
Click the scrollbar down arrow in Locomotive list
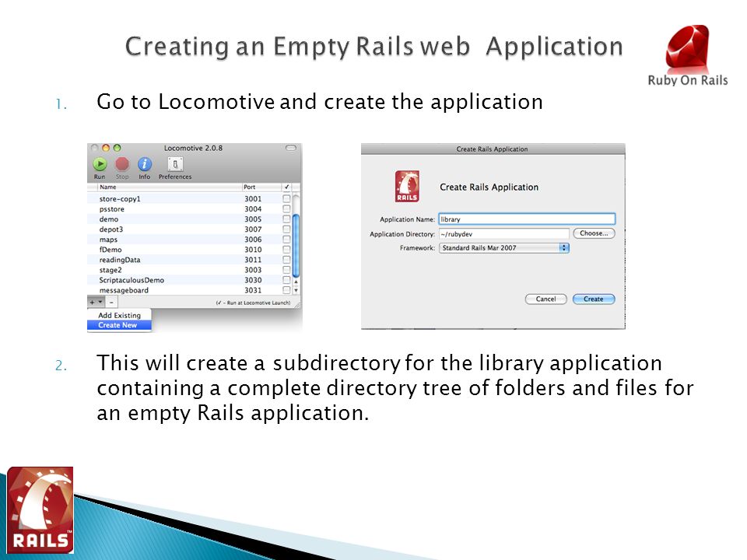pos(296,290)
